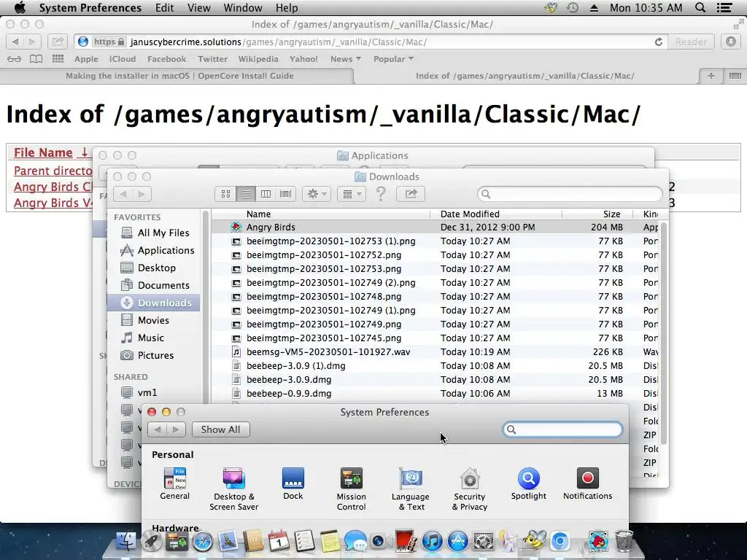The width and height of the screenshot is (747, 560).
Task: Switch Downloads window to Cover Flow view
Action: pyautogui.click(x=286, y=194)
